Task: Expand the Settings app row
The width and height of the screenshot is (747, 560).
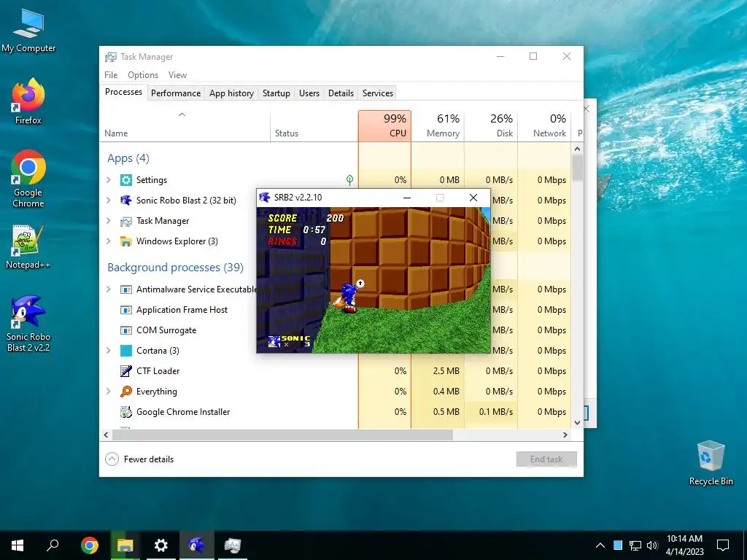Action: (109, 180)
